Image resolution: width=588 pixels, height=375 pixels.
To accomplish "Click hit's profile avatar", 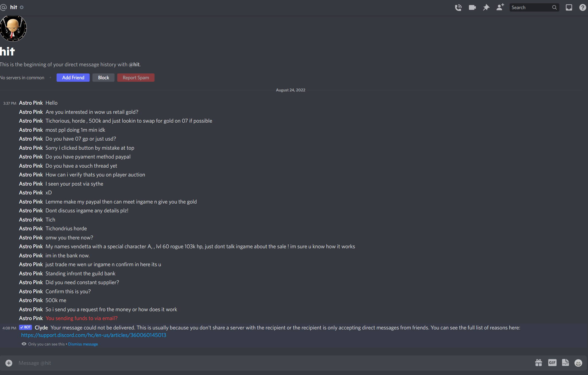I will click(x=13, y=28).
